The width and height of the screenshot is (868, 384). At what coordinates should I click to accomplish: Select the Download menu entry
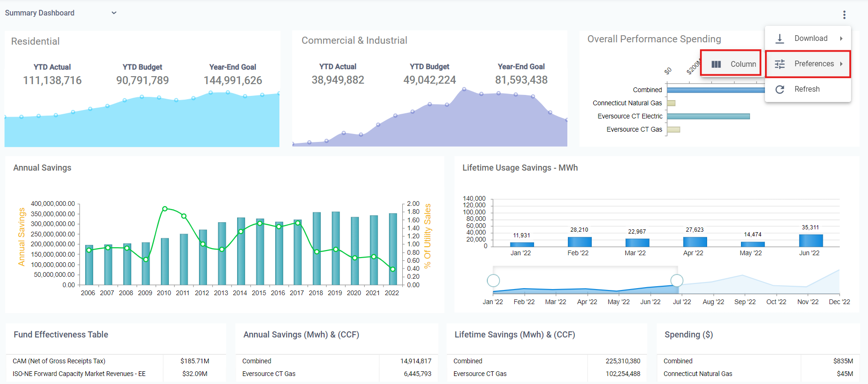pos(811,39)
